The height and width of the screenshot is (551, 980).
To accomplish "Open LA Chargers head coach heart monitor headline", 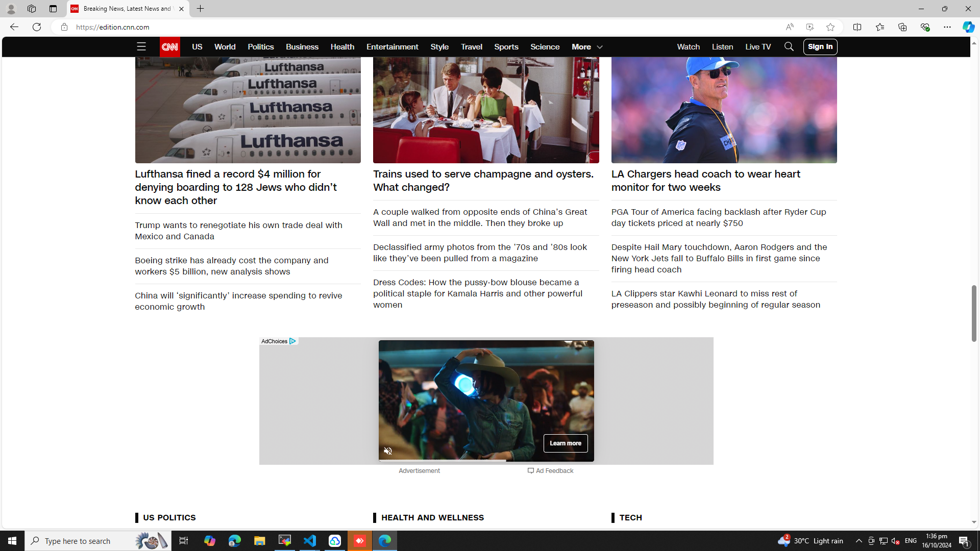I will [706, 181].
